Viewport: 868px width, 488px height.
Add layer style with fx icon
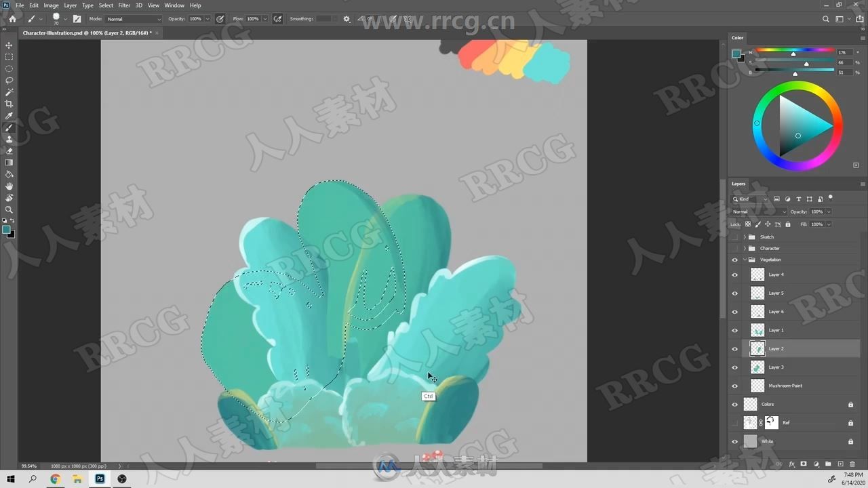pyautogui.click(x=791, y=464)
